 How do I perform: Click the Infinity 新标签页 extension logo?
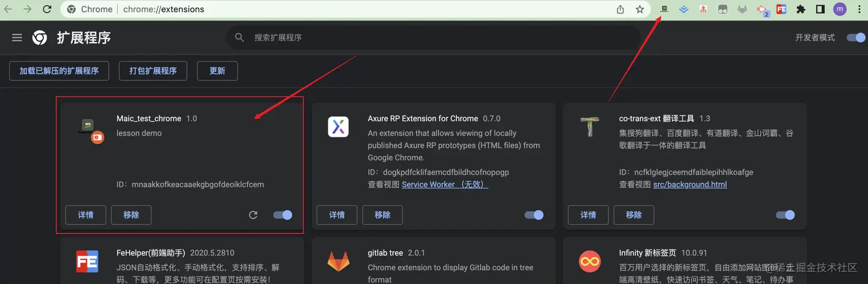[590, 261]
